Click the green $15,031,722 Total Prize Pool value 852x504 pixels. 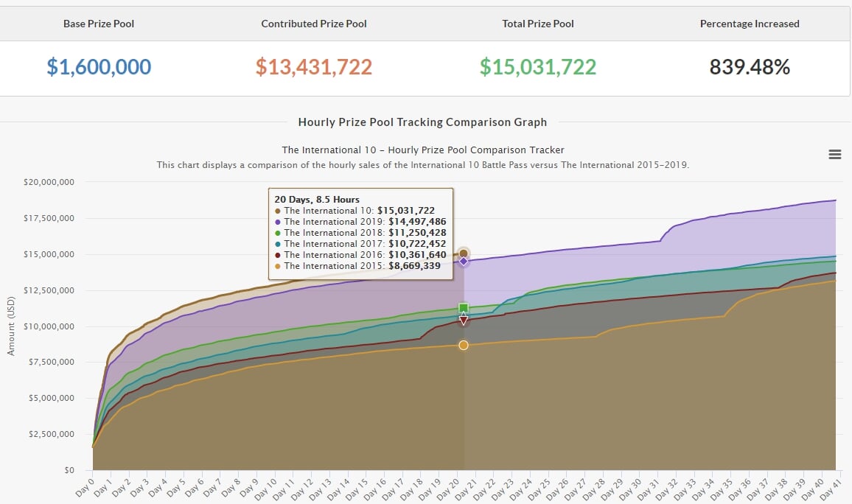pos(537,67)
